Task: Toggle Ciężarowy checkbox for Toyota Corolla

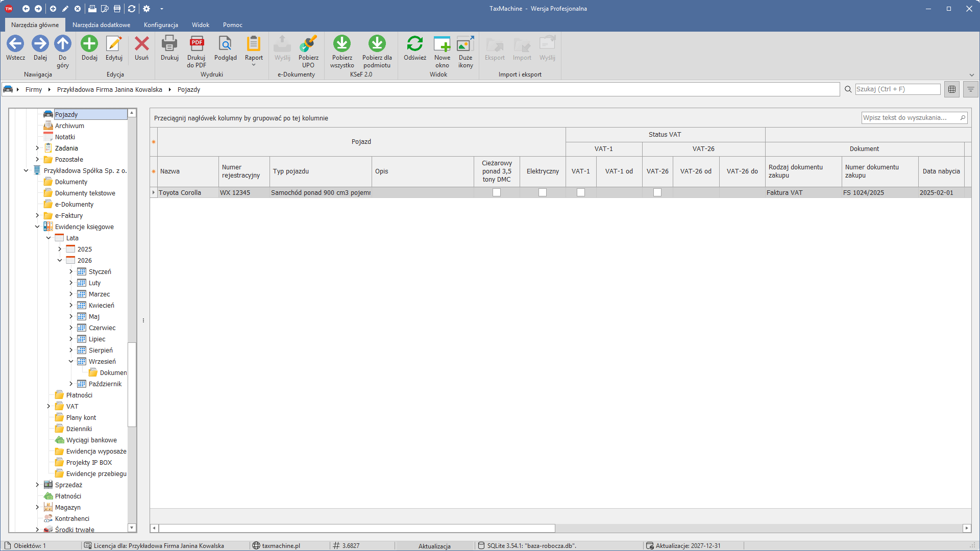Action: (x=497, y=192)
